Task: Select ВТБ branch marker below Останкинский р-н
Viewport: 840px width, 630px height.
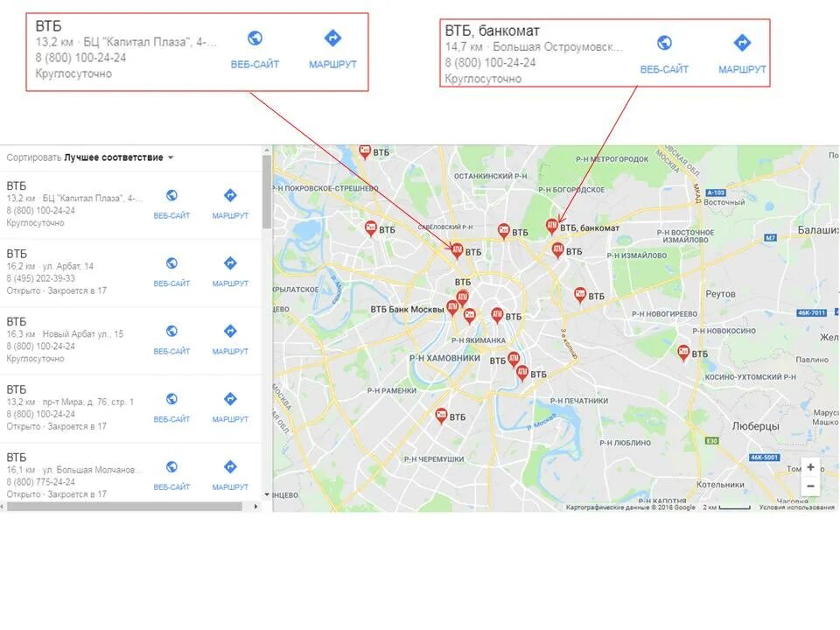Action: click(x=504, y=230)
